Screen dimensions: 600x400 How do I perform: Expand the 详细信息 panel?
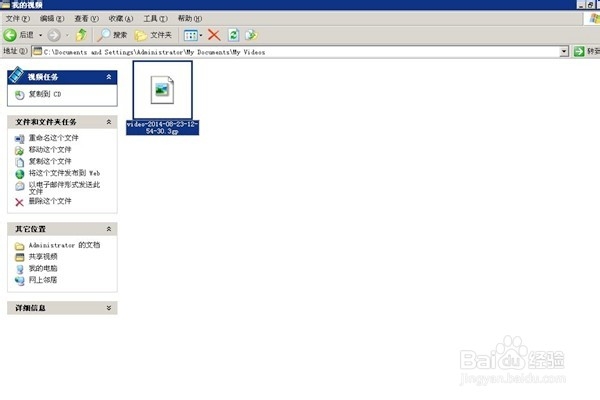(x=109, y=308)
